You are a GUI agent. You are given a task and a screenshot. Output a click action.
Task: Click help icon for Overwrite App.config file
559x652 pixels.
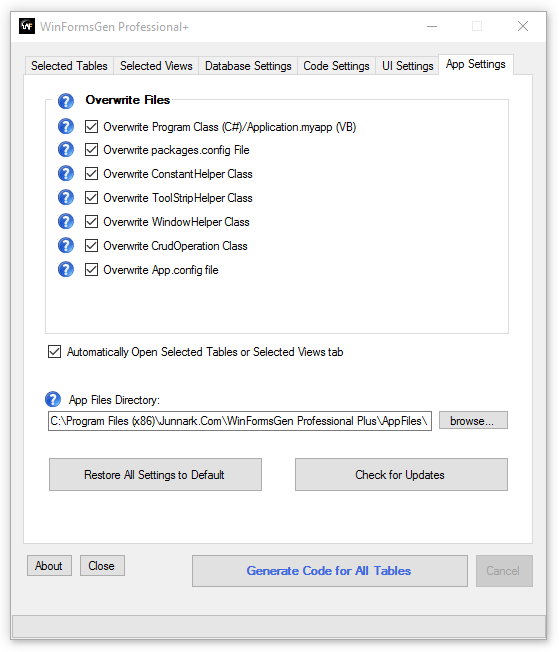(66, 269)
